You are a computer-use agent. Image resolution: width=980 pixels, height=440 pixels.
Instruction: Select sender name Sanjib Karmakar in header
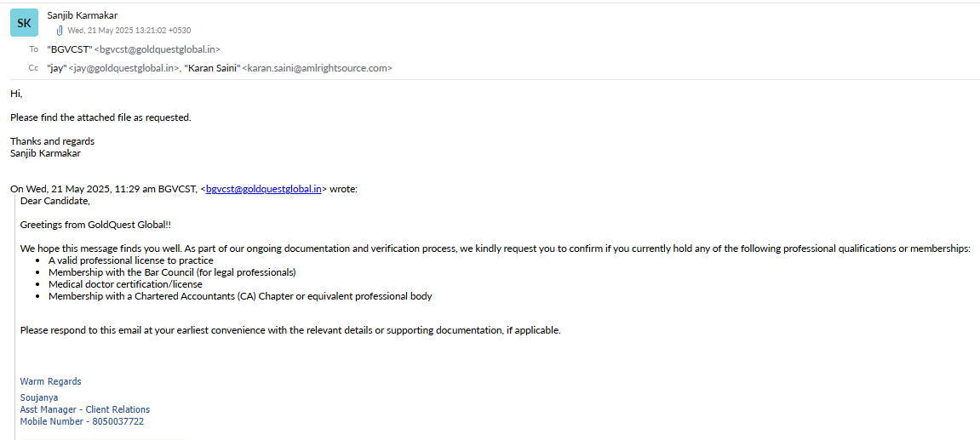pyautogui.click(x=83, y=15)
